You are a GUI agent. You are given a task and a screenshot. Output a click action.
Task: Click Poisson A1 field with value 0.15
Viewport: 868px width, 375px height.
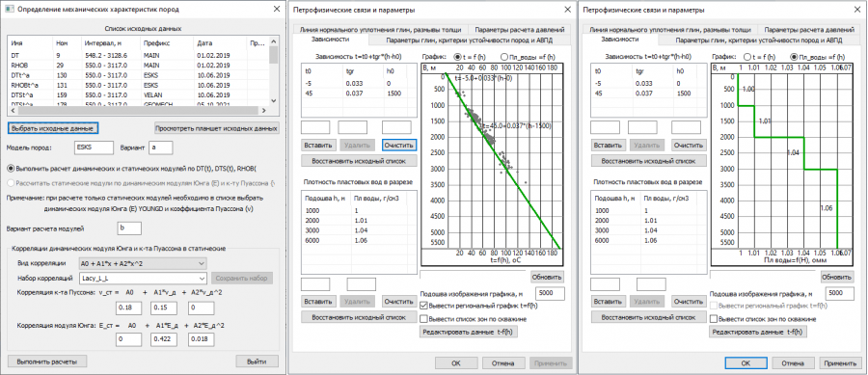164,308
